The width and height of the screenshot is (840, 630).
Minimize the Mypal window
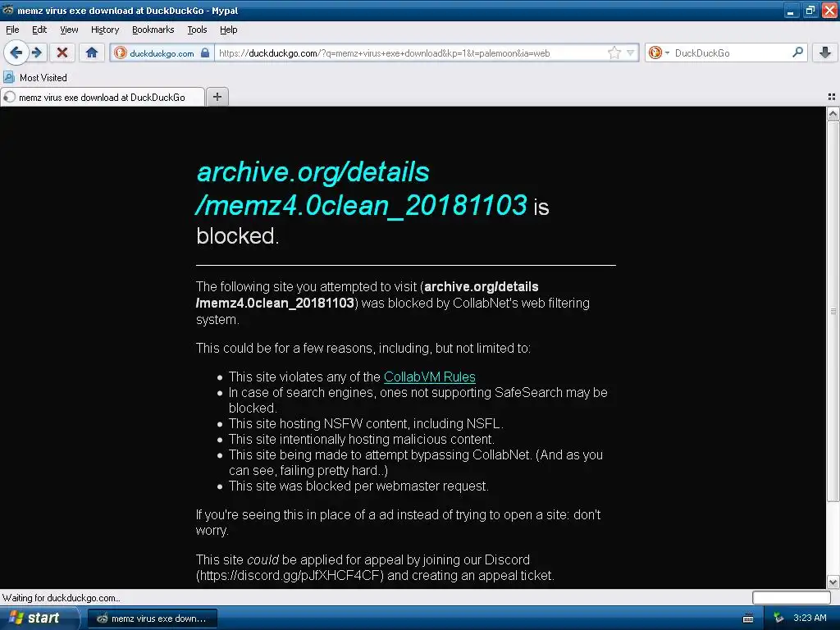791,11
